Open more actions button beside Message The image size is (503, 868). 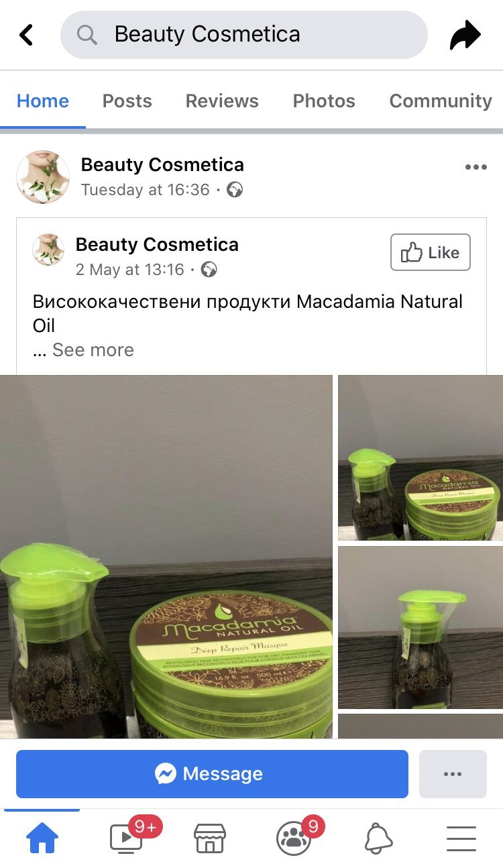[x=453, y=774]
